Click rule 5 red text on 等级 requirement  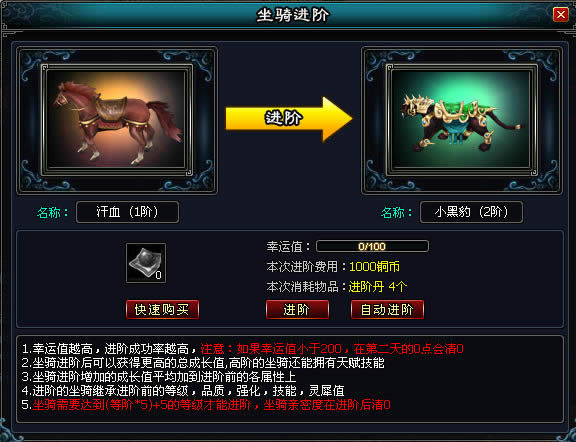click(211, 405)
